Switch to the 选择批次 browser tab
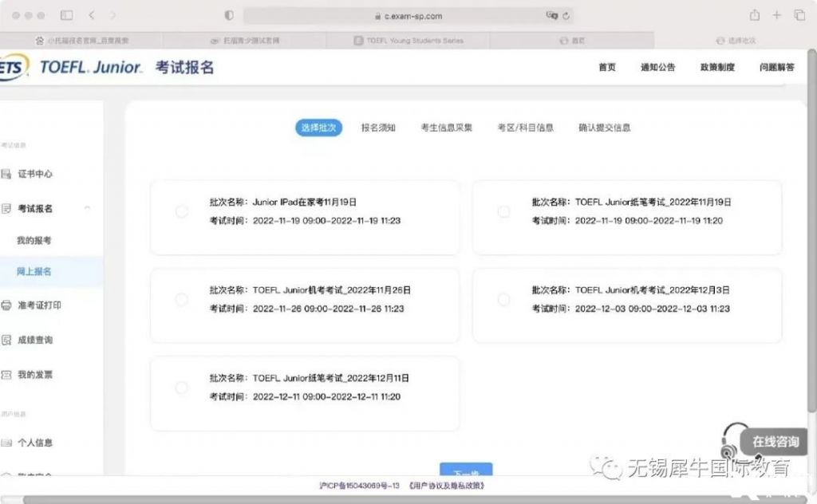This screenshot has width=817, height=504. pos(735,40)
